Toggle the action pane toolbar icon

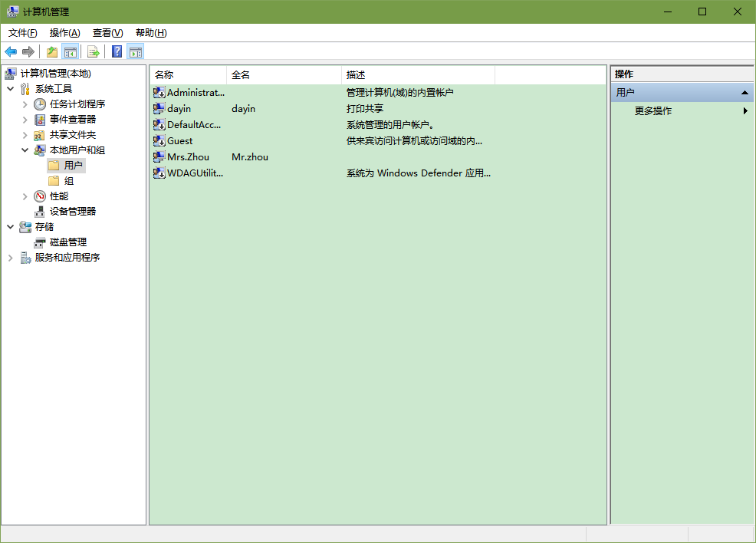(x=136, y=51)
